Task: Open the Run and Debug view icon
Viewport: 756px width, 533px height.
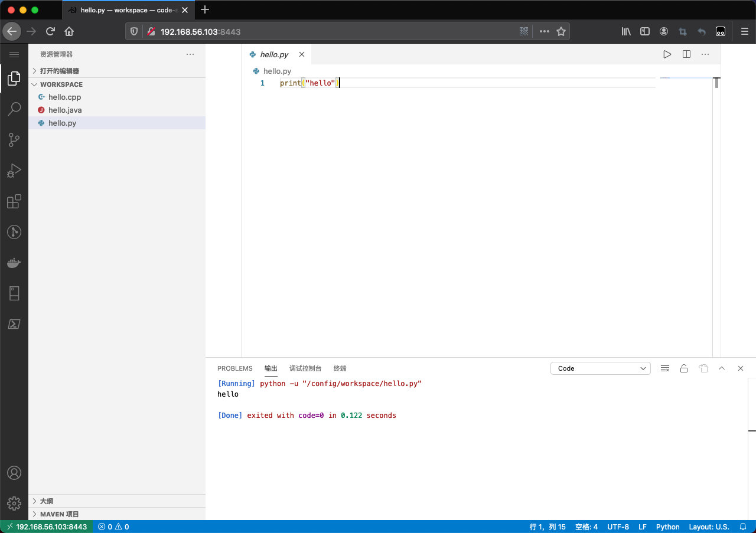Action: (x=14, y=171)
